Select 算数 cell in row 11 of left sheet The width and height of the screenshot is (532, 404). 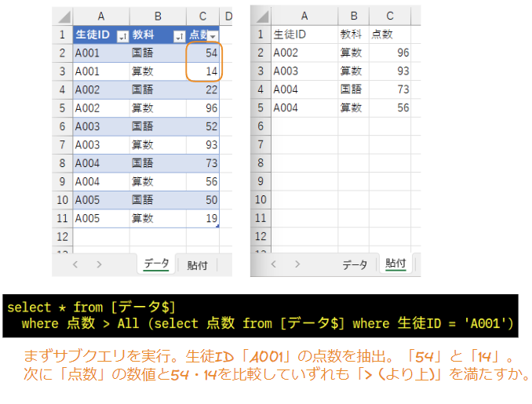(x=158, y=218)
